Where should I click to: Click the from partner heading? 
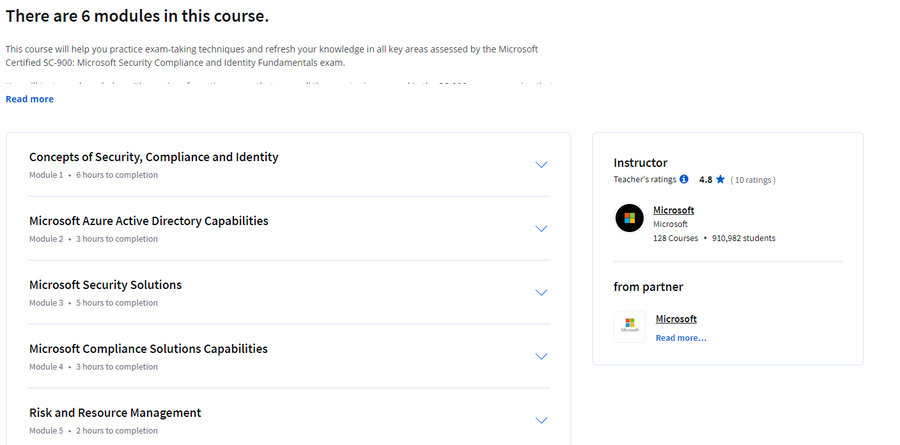[649, 287]
